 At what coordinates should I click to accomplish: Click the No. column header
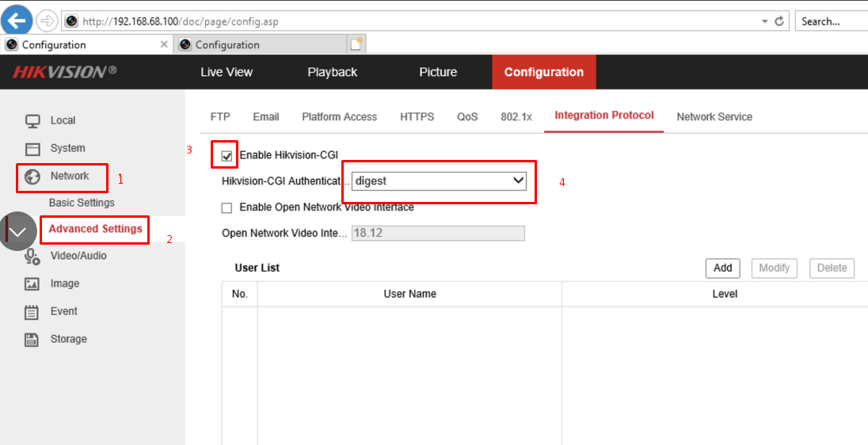click(x=240, y=294)
